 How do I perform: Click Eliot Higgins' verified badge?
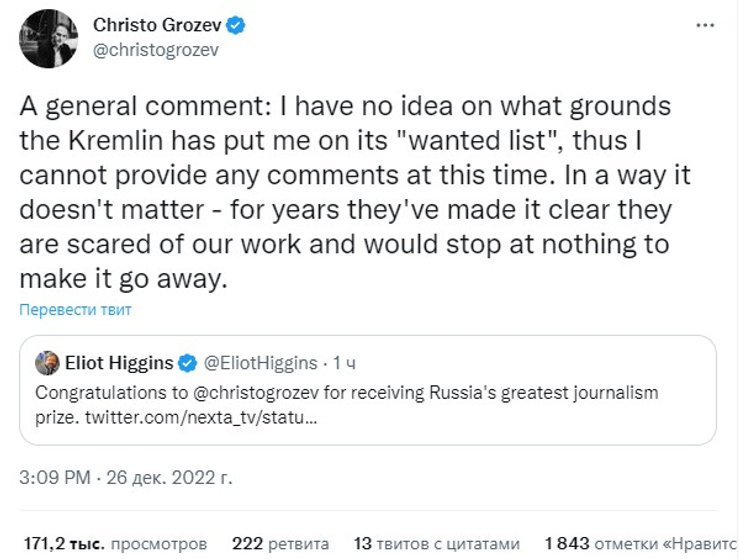(x=189, y=362)
